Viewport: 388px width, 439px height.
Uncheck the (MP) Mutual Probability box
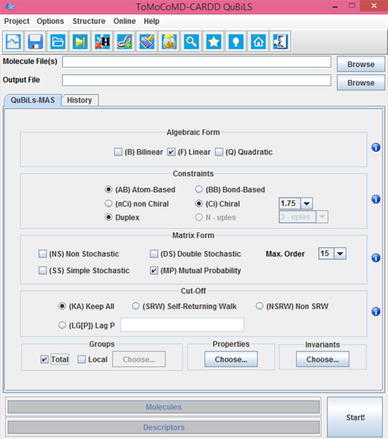pyautogui.click(x=154, y=270)
